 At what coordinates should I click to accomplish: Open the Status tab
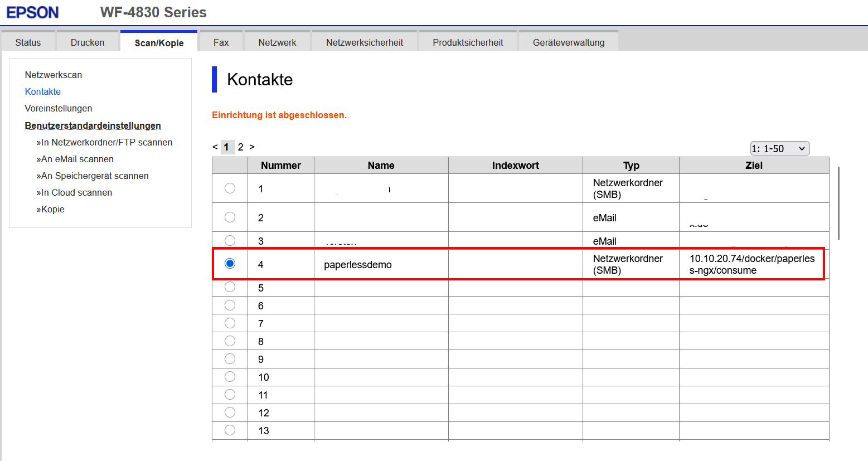pos(28,42)
